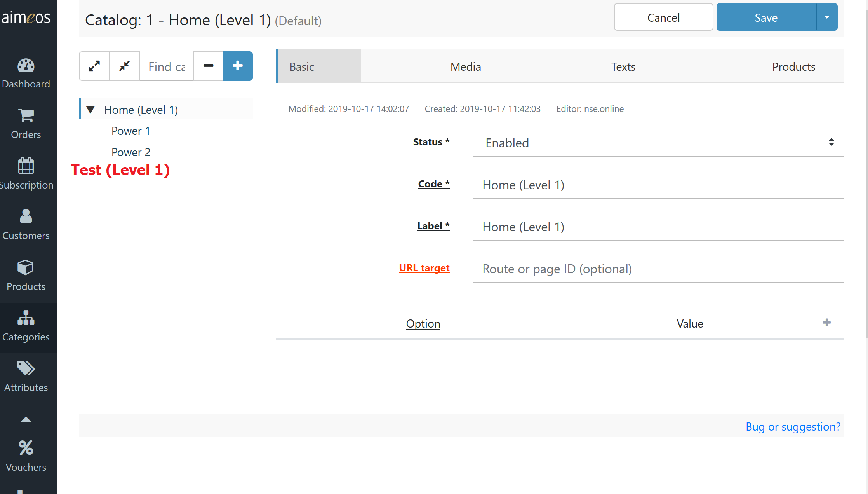868x494 pixels.
Task: Click the URL target label
Action: click(x=424, y=268)
